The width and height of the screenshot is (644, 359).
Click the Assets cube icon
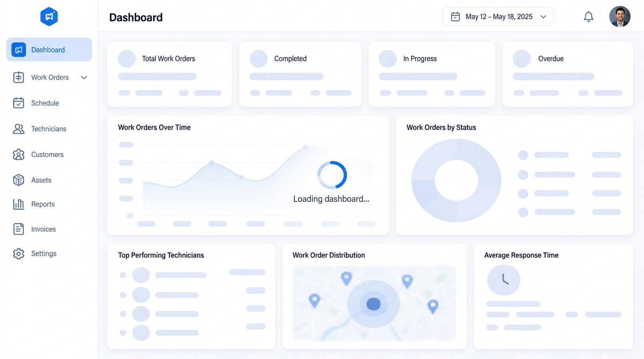tap(18, 180)
